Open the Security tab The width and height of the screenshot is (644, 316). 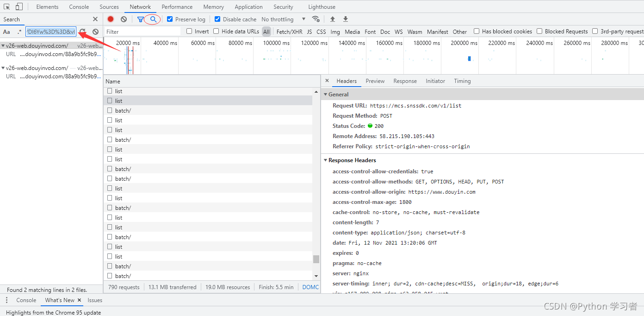283,6
